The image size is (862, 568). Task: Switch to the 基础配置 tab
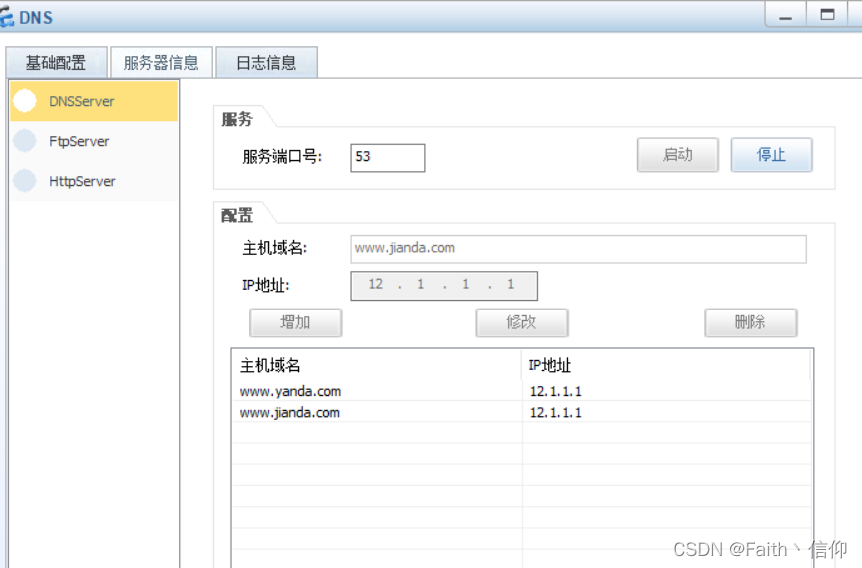point(56,63)
